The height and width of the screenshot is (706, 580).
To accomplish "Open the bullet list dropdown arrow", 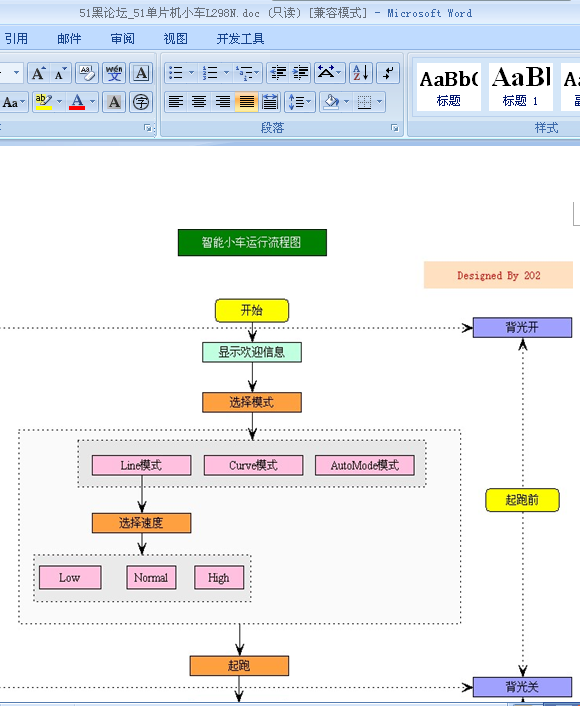I will pos(191,73).
